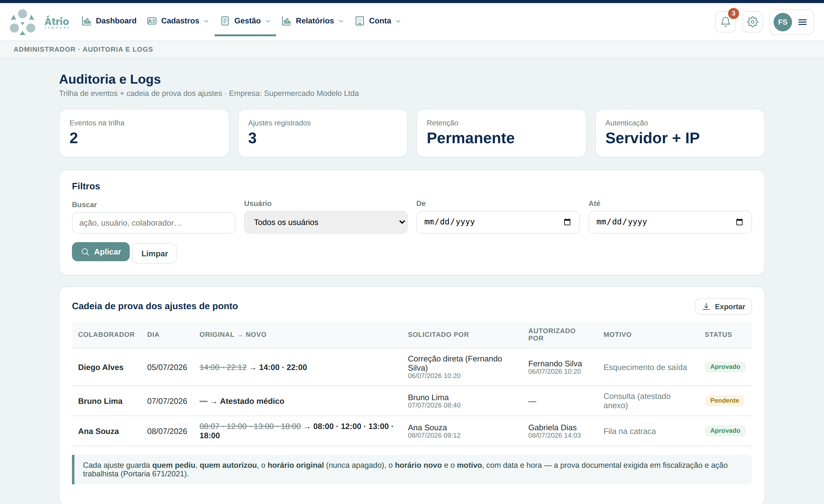Click the Ajustes registrados card
This screenshot has height=504, width=824.
(x=323, y=133)
